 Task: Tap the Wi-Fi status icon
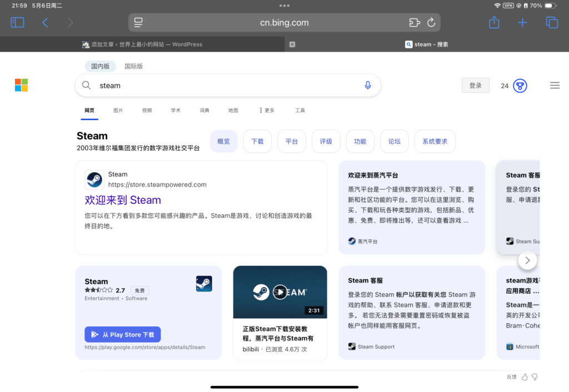[x=497, y=6]
